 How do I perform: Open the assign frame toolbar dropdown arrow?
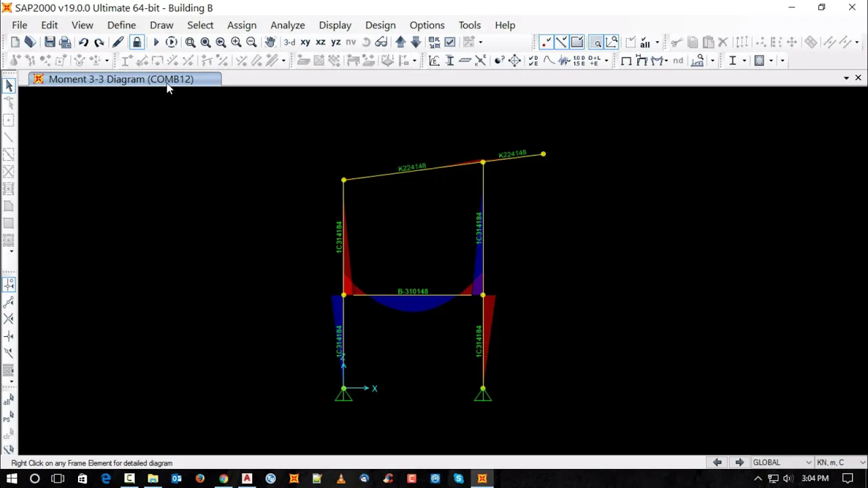[283, 60]
